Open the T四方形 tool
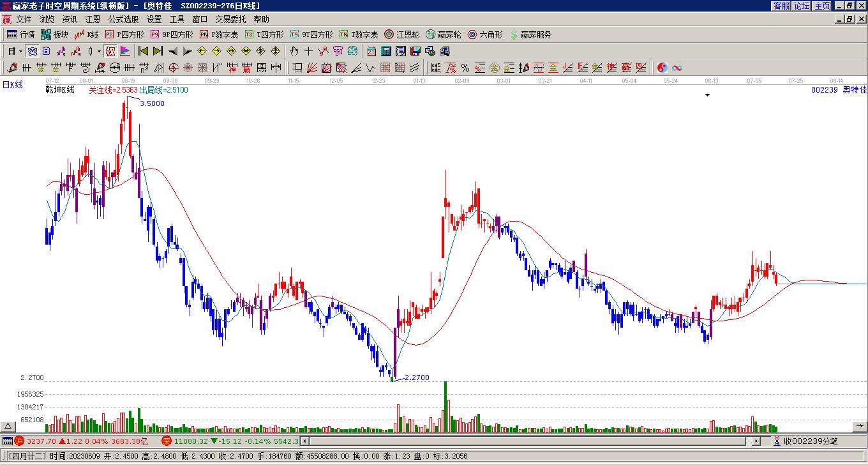This screenshot has height=465, width=868. 264,34
